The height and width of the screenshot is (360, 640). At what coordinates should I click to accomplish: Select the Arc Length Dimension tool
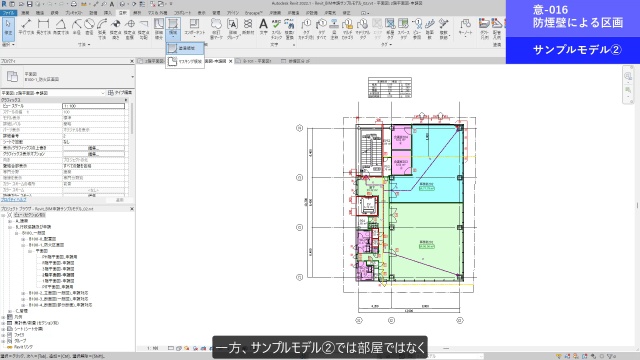pyautogui.click(x=102, y=29)
